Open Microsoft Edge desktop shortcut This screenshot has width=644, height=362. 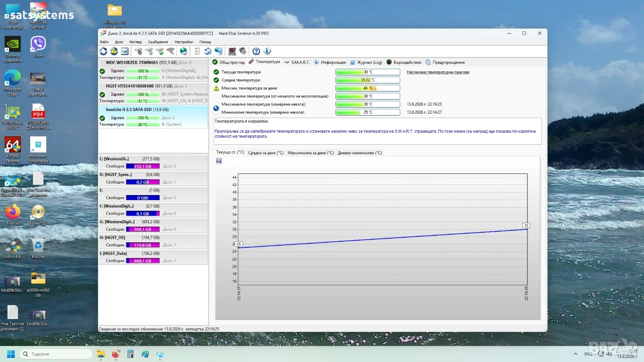[13, 83]
